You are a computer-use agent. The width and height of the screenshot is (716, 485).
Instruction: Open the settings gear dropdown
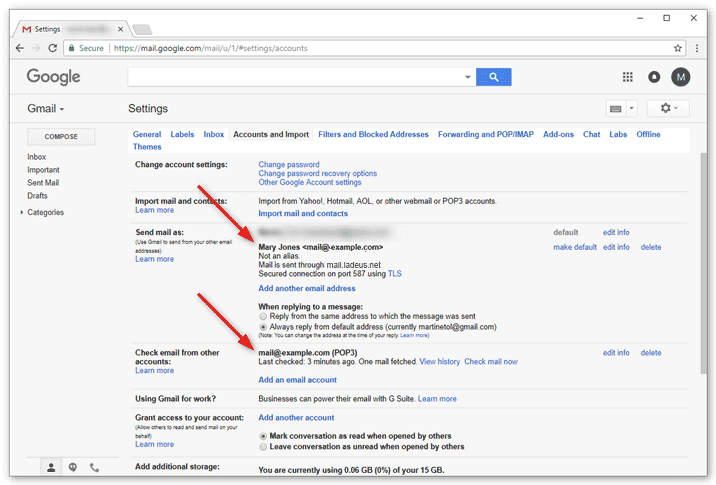click(x=667, y=108)
